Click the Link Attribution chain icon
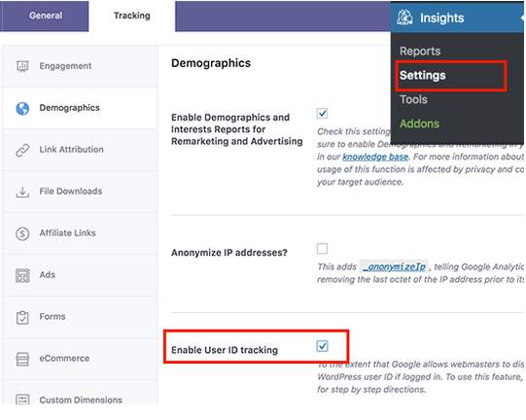 (22, 150)
